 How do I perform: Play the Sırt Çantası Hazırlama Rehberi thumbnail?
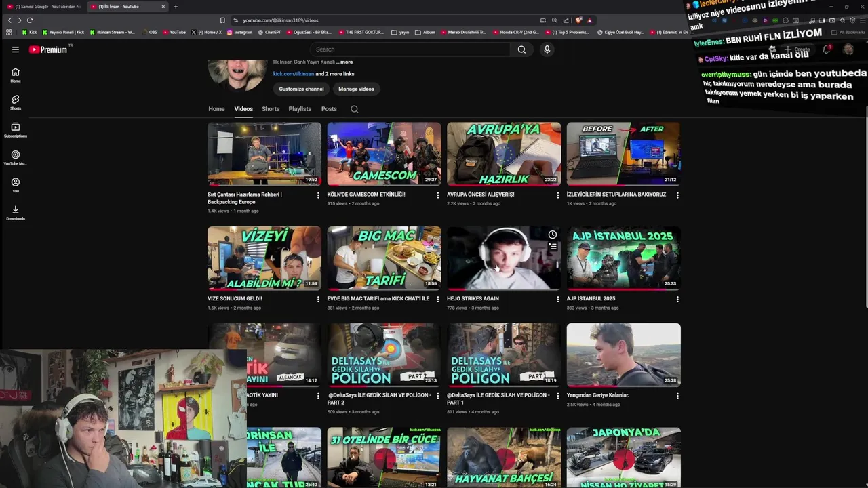(x=264, y=154)
